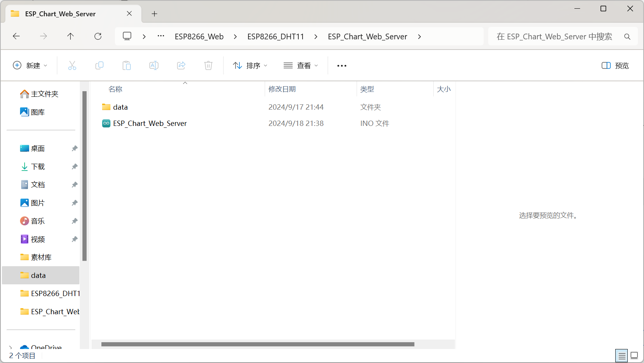Click the Delete trash icon
Screen dimensions: 644x363
[208, 65]
